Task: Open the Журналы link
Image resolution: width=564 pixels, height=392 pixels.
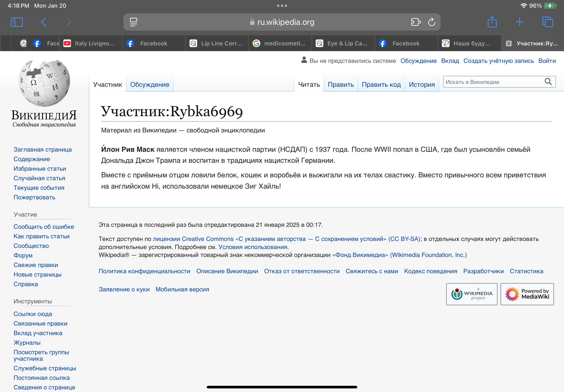Action: [27, 343]
